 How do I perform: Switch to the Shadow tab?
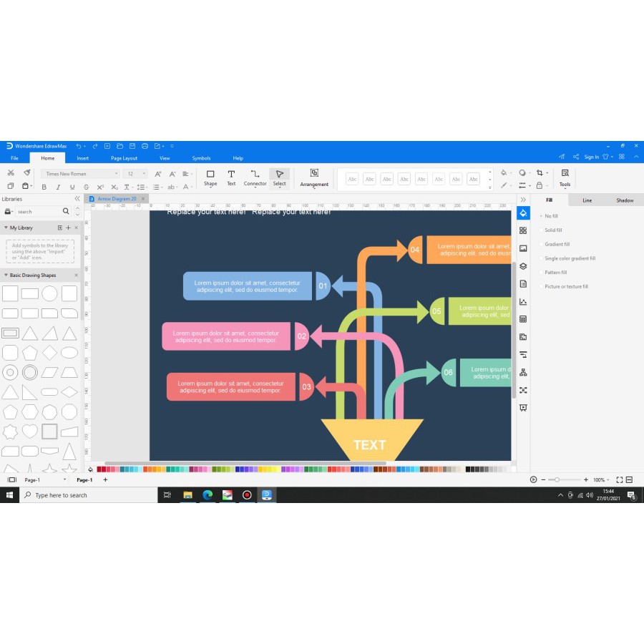(625, 200)
